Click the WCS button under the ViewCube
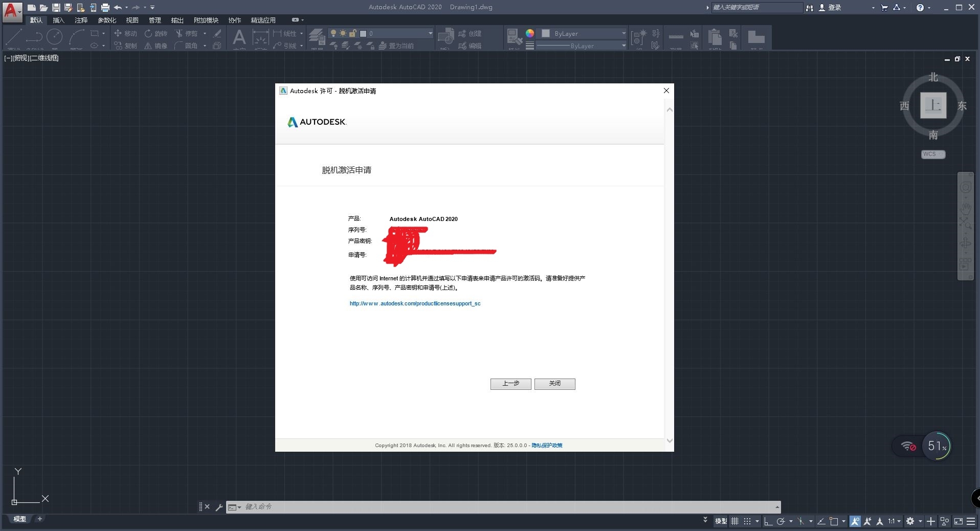This screenshot has width=980, height=531. coord(933,154)
